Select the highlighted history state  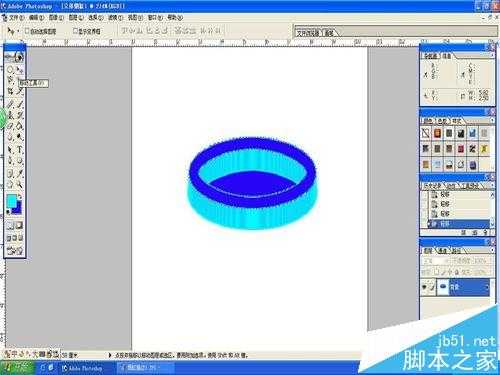tap(458, 224)
